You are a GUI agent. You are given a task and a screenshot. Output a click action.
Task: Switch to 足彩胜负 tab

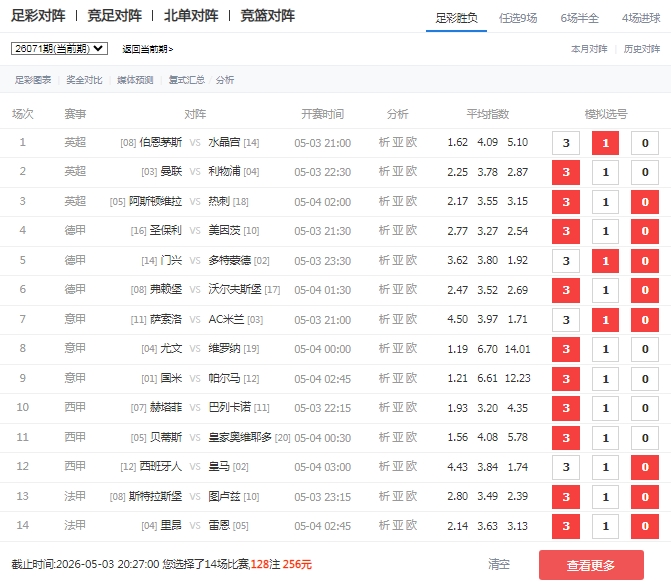(456, 18)
